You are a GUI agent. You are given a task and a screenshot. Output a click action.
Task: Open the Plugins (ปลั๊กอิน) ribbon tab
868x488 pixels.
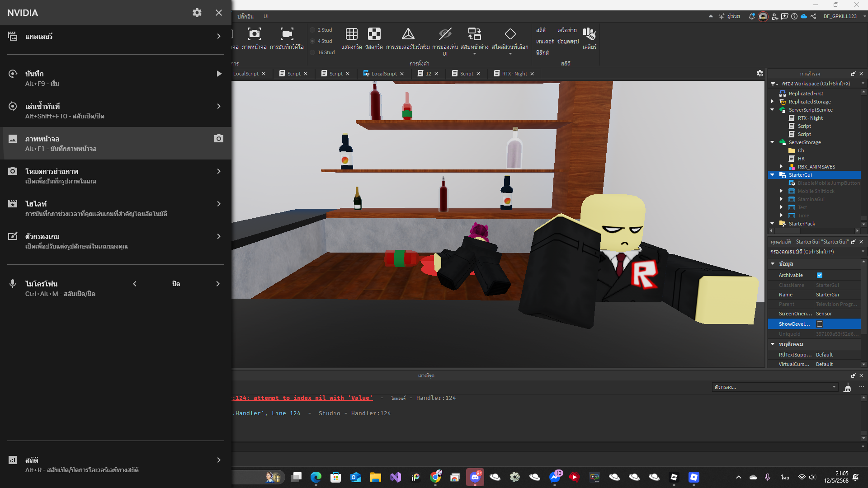[x=245, y=16]
